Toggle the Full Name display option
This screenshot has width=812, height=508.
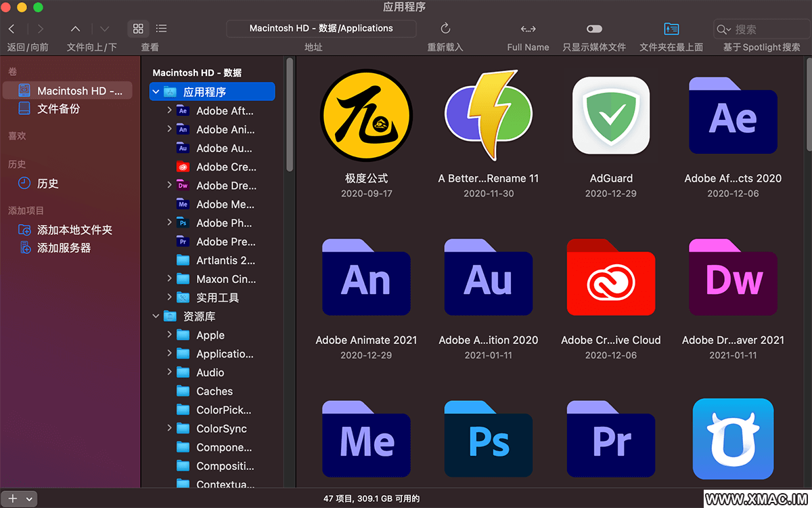[x=528, y=28]
